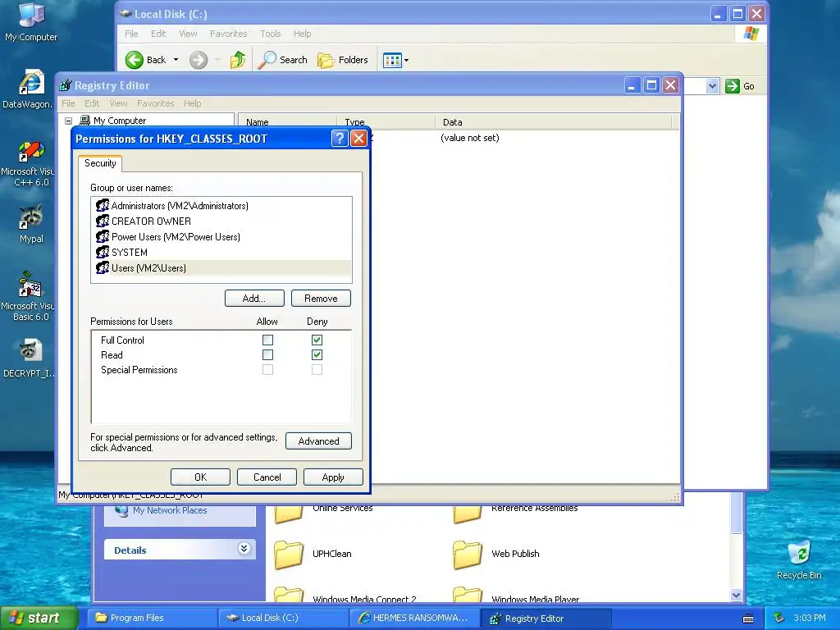Uncheck Deny Full Control checkbox
Viewport: 840px width, 630px height.
pyautogui.click(x=317, y=340)
